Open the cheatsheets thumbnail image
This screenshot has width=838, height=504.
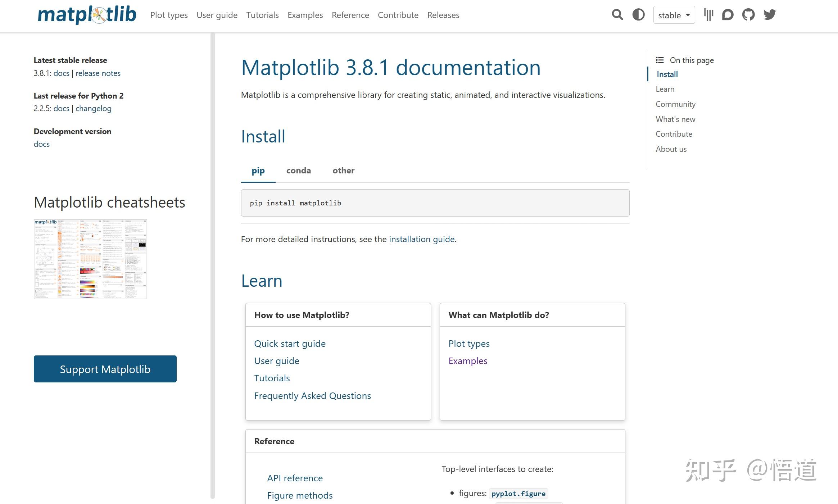pos(90,259)
